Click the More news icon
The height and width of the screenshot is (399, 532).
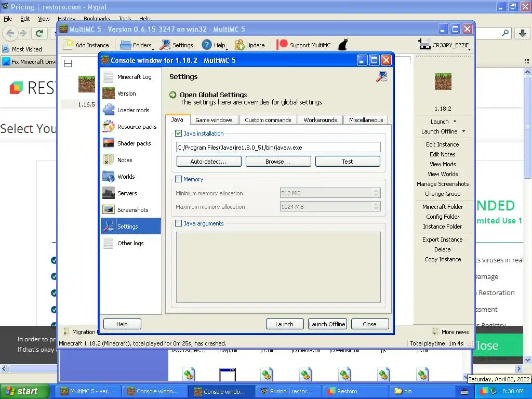436,331
